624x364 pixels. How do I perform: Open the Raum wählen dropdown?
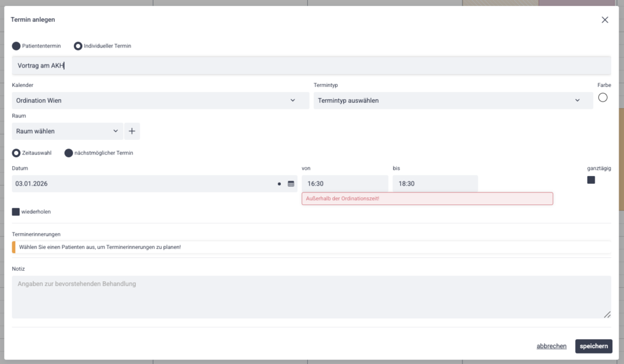pyautogui.click(x=67, y=131)
